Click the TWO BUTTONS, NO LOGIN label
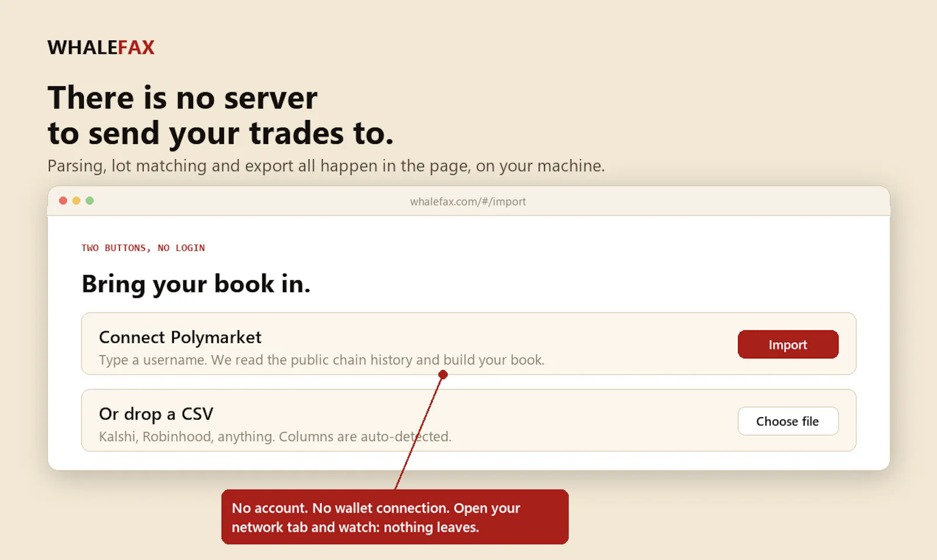 point(143,248)
